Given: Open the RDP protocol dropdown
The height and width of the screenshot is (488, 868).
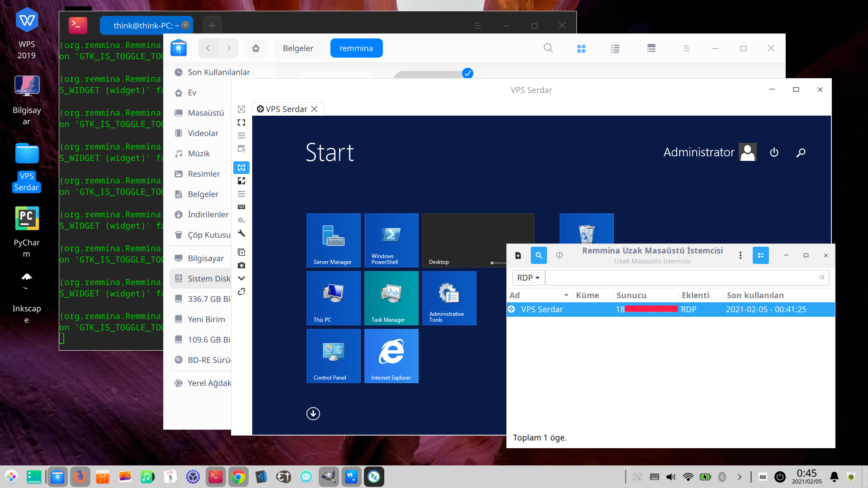Looking at the screenshot, I should (x=528, y=277).
